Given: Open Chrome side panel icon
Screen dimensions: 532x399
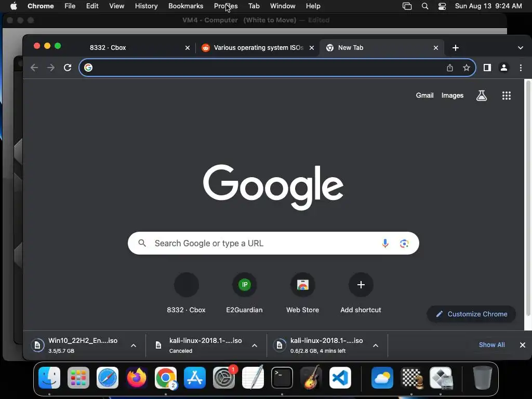Looking at the screenshot, I should click(x=487, y=68).
